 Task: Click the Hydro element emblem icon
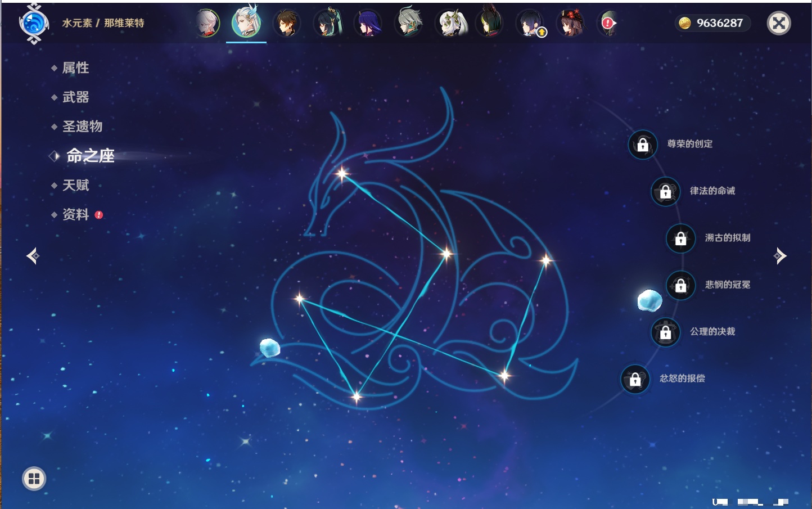34,24
